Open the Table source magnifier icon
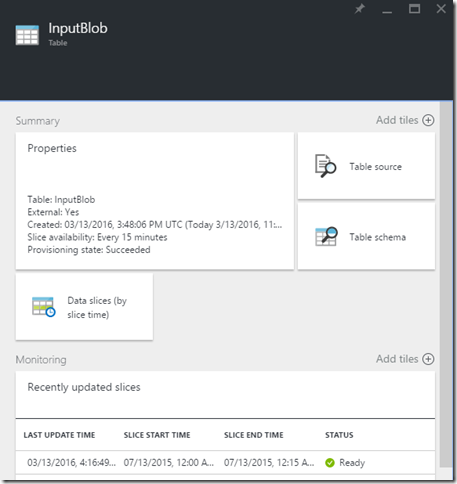Screen dimensions: 457x484 (x=325, y=166)
